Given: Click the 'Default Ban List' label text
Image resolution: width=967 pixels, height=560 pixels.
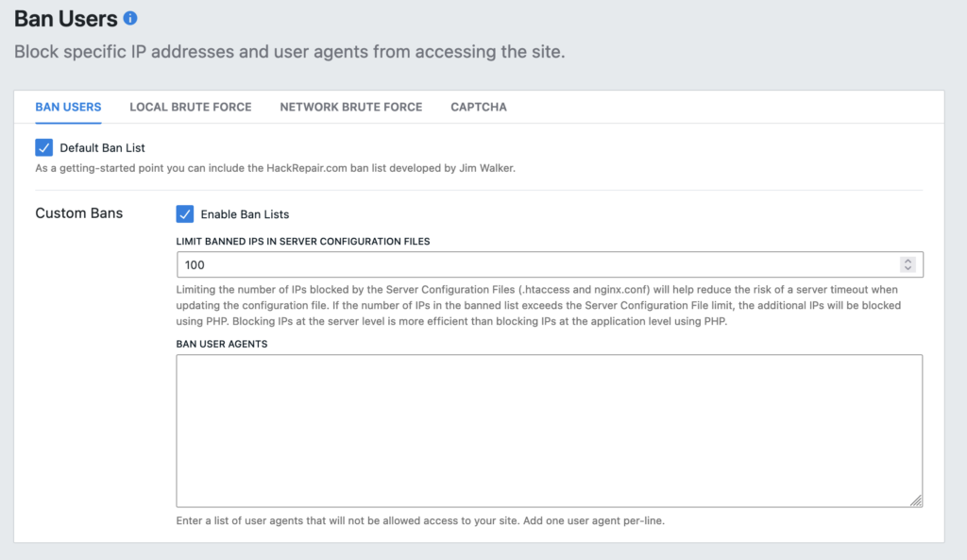Looking at the screenshot, I should tap(102, 148).
